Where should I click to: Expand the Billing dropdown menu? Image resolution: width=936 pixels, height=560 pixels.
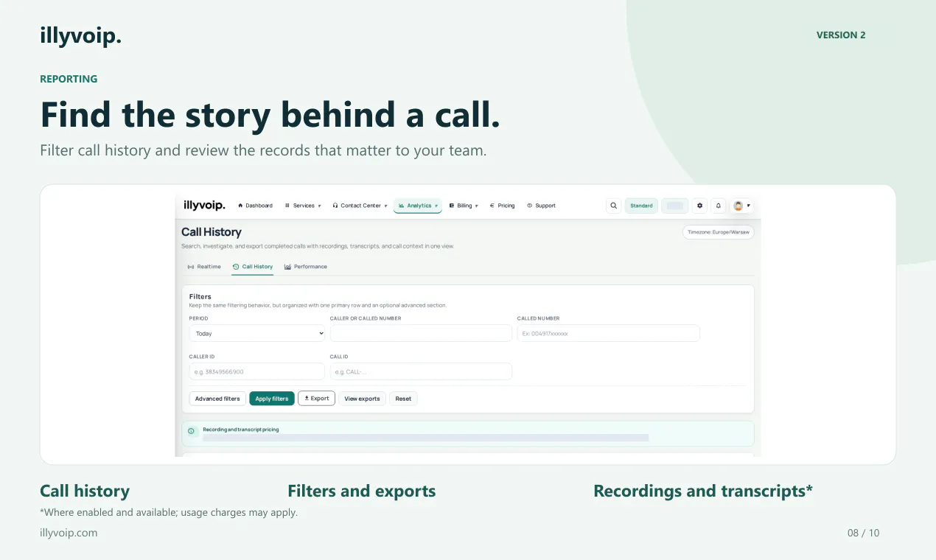[464, 206]
